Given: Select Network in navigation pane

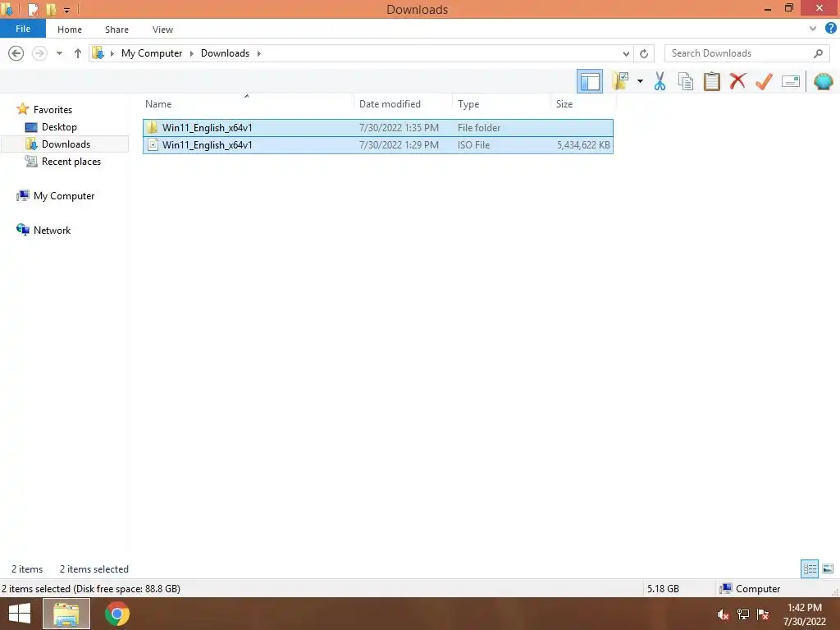Looking at the screenshot, I should coord(52,231).
